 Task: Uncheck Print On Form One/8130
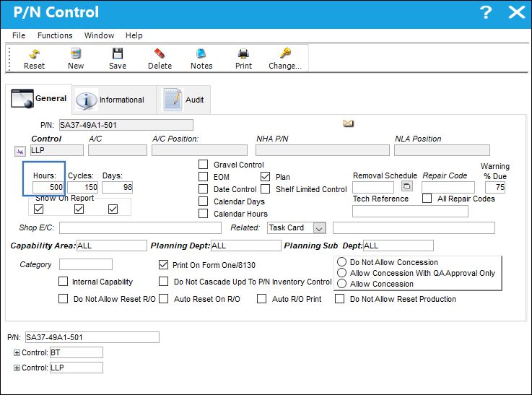(x=164, y=265)
